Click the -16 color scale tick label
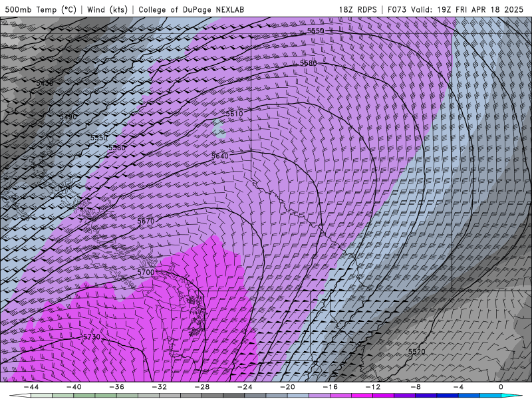The height and width of the screenshot is (399, 532). pos(331,387)
